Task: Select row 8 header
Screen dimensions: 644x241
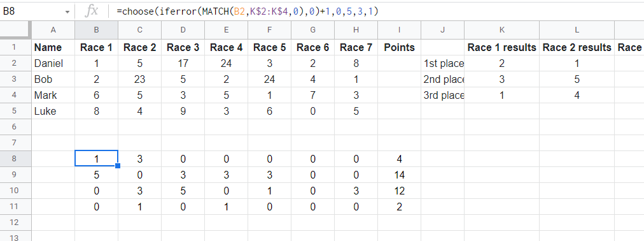Action: (x=16, y=159)
